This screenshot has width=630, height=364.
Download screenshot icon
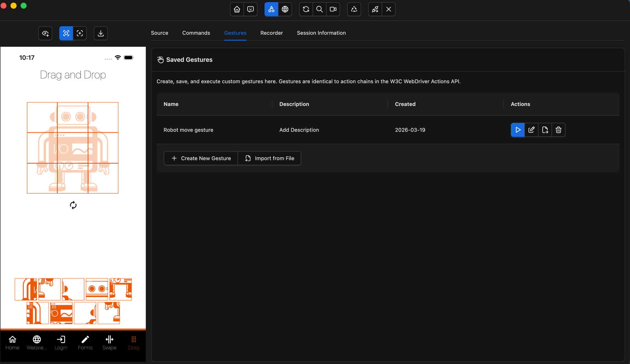coord(100,33)
